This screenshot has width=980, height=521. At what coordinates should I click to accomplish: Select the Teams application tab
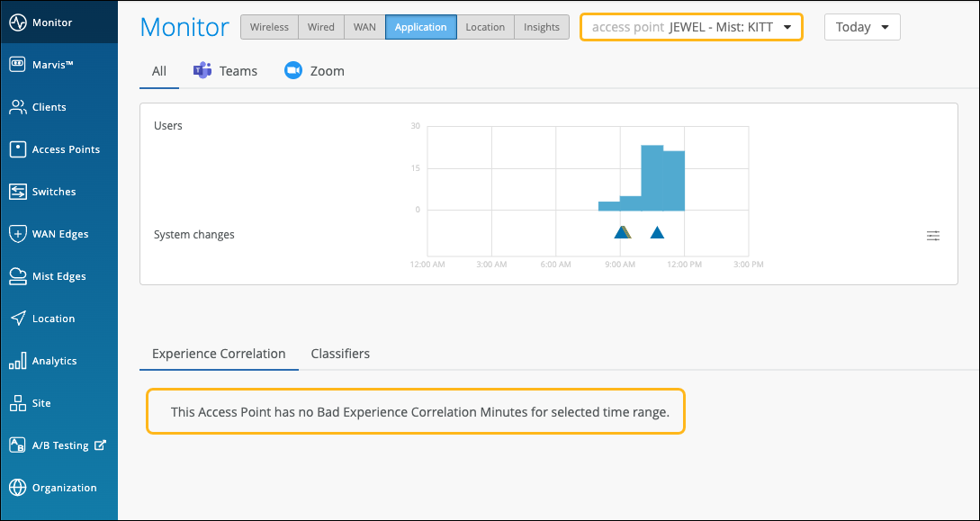(225, 71)
